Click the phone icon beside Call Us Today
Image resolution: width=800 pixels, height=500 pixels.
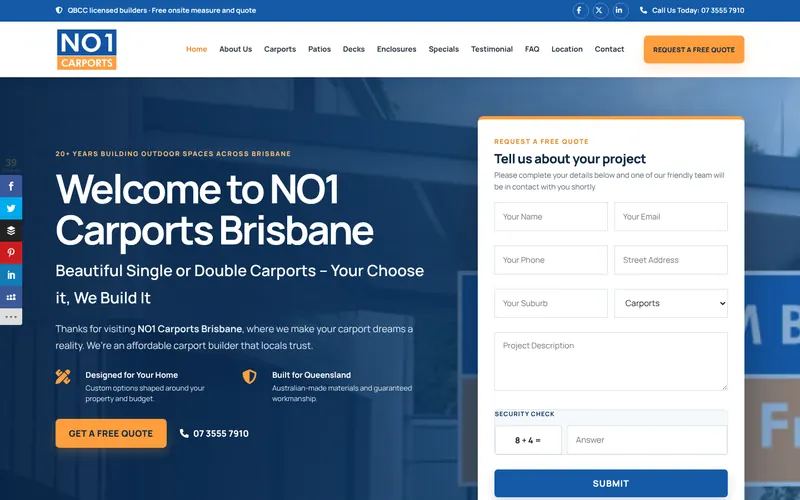click(643, 10)
